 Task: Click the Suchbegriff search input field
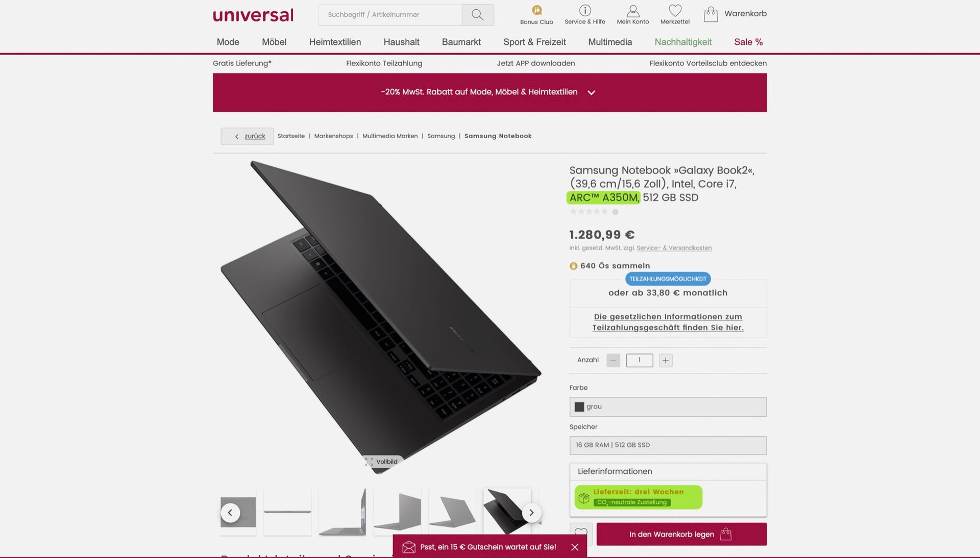pos(390,15)
